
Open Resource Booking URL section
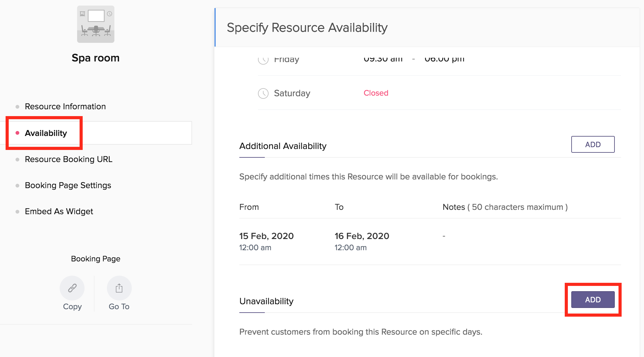pos(68,159)
